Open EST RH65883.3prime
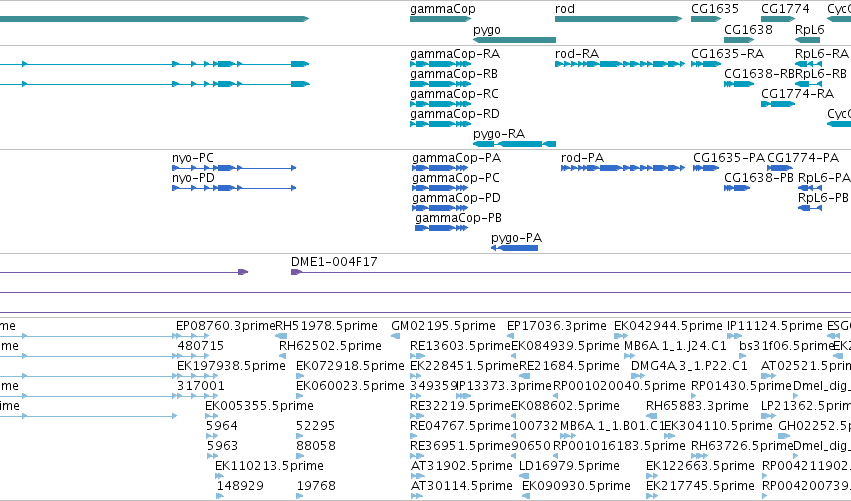 [697, 406]
